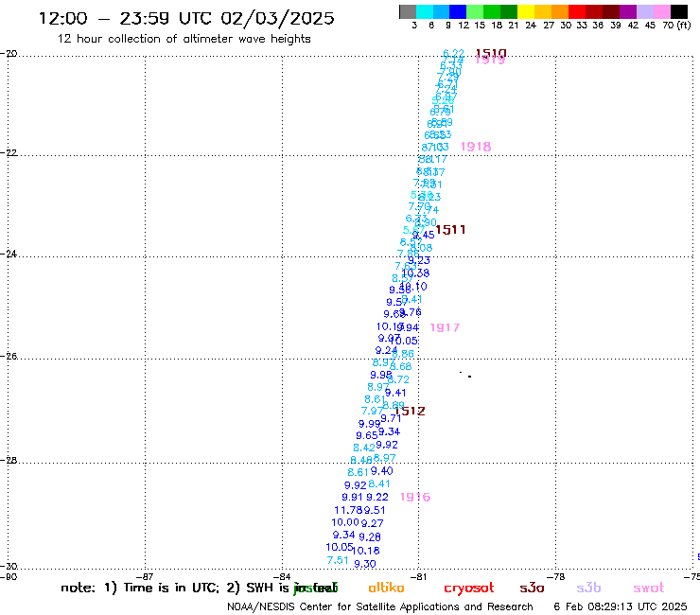
Task: Click the 9.91 wave height value
Action: (353, 497)
